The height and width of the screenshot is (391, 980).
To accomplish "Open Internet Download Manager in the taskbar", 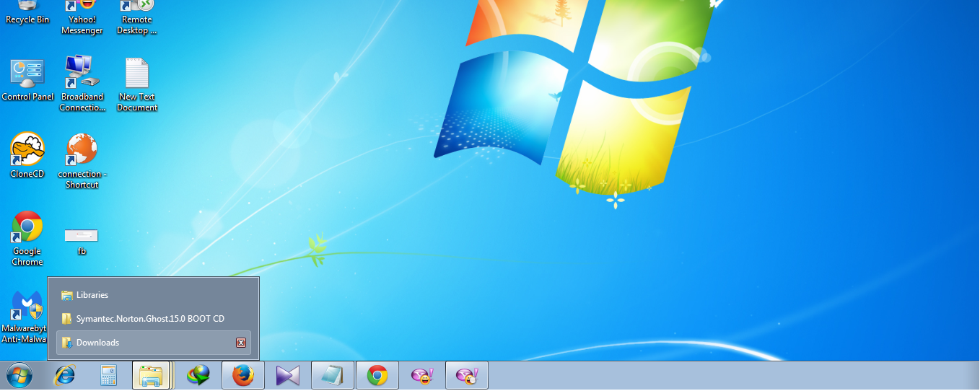I will click(198, 376).
